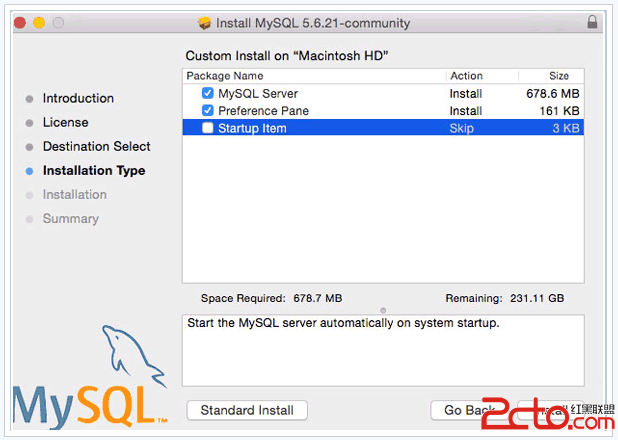Click the Standard Install button
Viewport: 618px width, 440px height.
coord(247,410)
